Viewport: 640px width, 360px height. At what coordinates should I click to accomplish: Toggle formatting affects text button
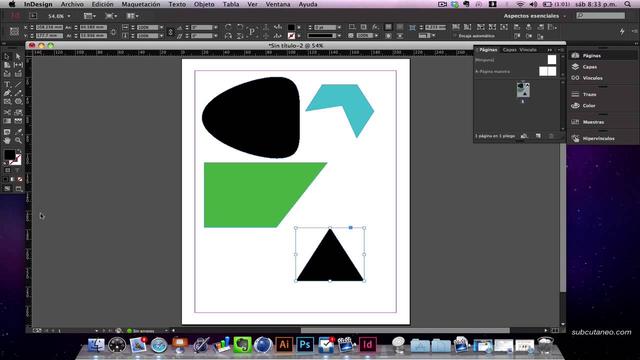tap(17, 170)
